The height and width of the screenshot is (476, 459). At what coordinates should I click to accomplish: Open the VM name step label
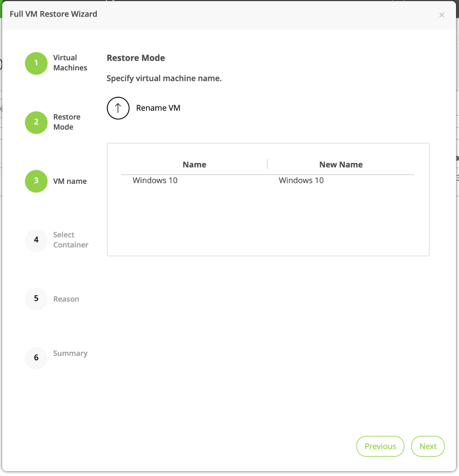(x=70, y=181)
